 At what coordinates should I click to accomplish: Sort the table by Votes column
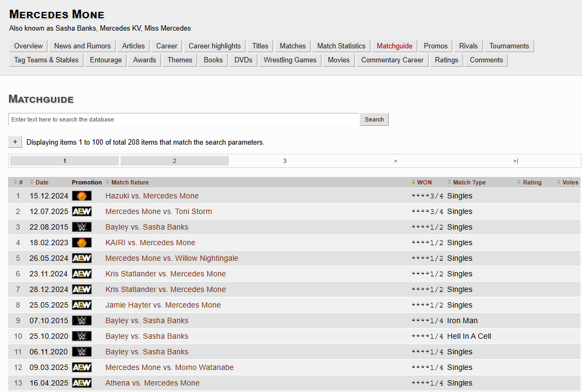point(570,182)
